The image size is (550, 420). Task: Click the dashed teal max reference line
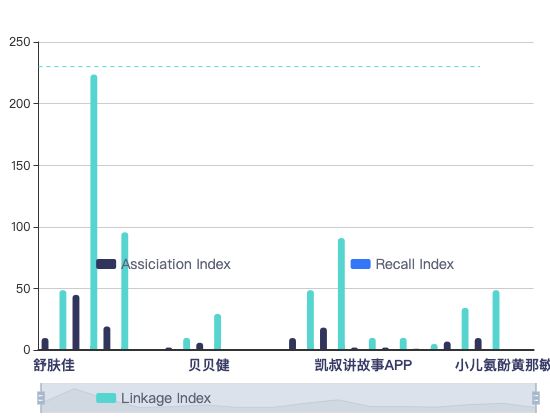pos(260,66)
